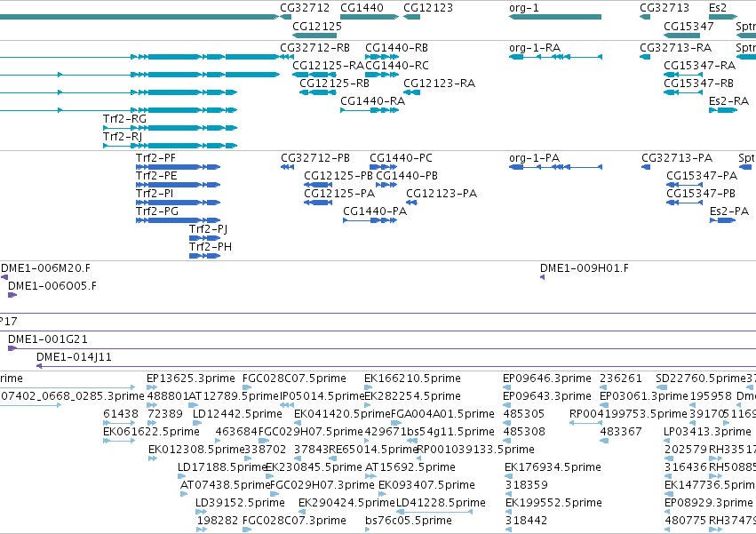
Task: Select the CG12123-RA transcript label
Action: [x=439, y=84]
